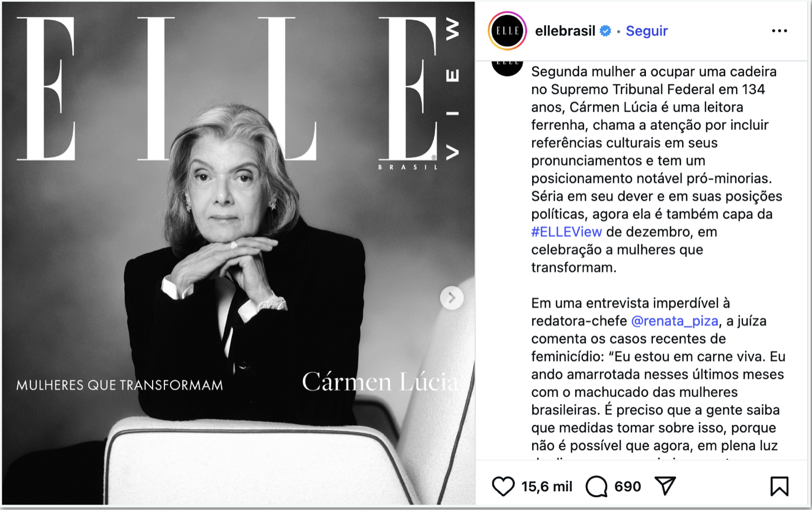Screen dimensions: 812x510
Task: Click the "MULHERES QUE TRANSFORMAM" cover text
Action: pos(119,385)
